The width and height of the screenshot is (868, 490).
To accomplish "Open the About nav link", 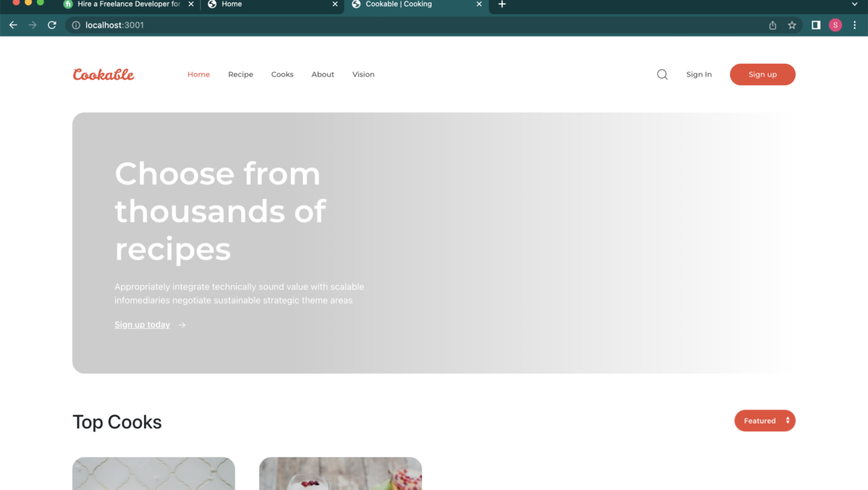I will [x=323, y=74].
